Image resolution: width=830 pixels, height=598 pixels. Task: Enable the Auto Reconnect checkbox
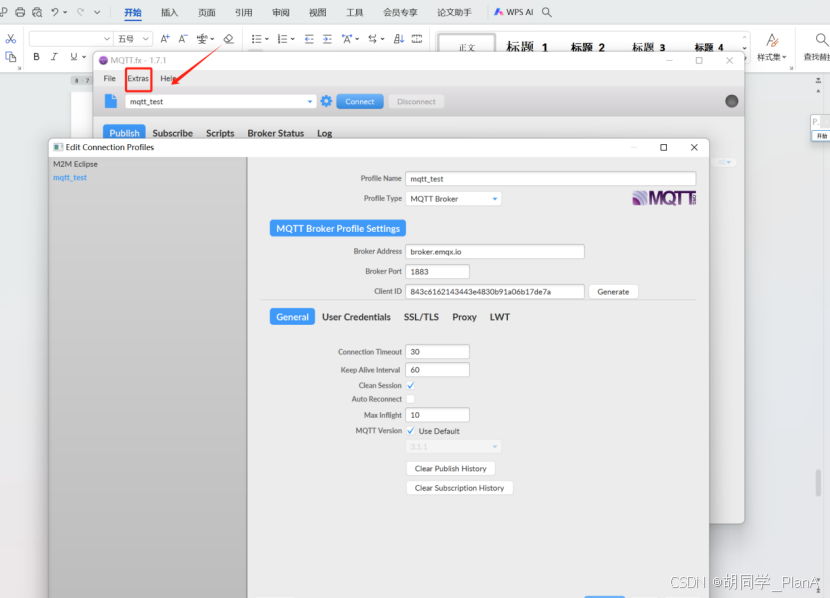pyautogui.click(x=411, y=399)
